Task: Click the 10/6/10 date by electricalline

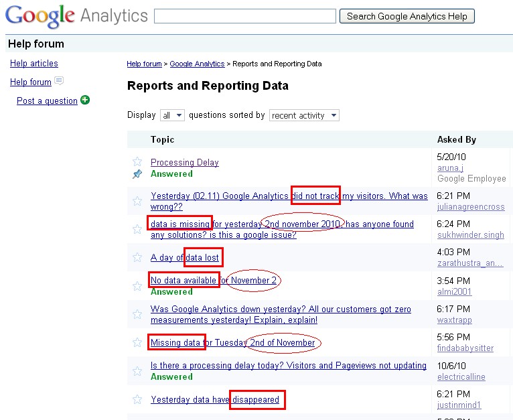Action: (451, 366)
